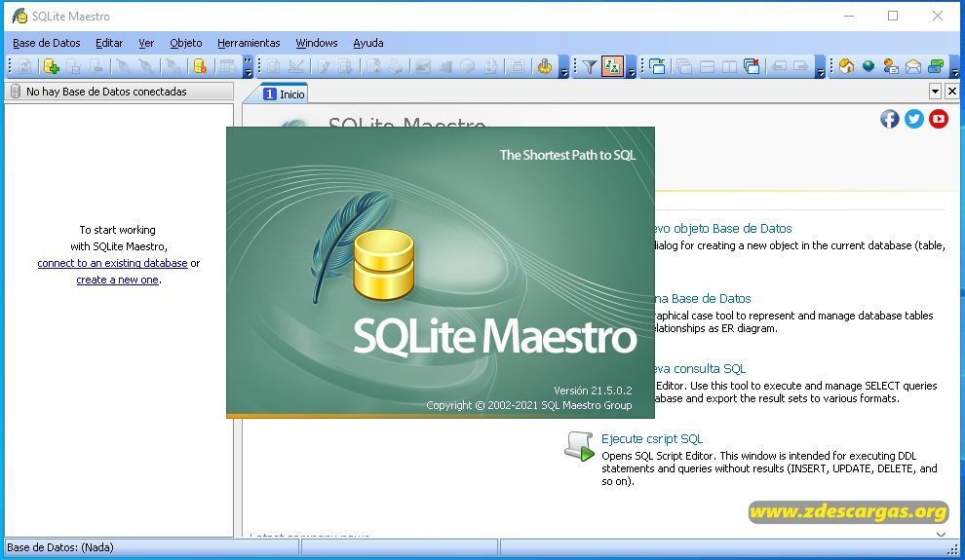The width and height of the screenshot is (965, 560).
Task: Click 'No hay Base de Datos conectadas' header
Action: pos(119,92)
